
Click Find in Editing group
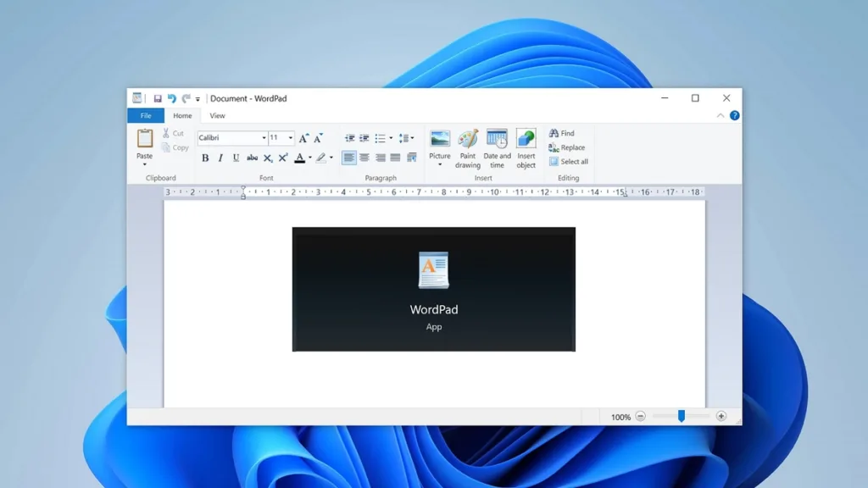click(x=562, y=133)
